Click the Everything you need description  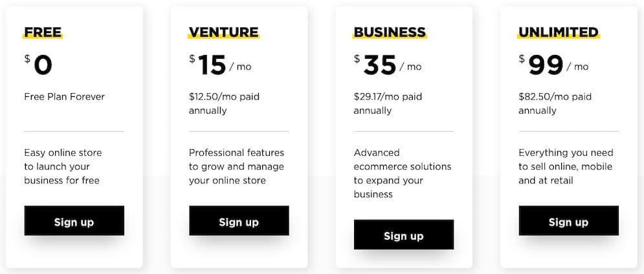(566, 167)
